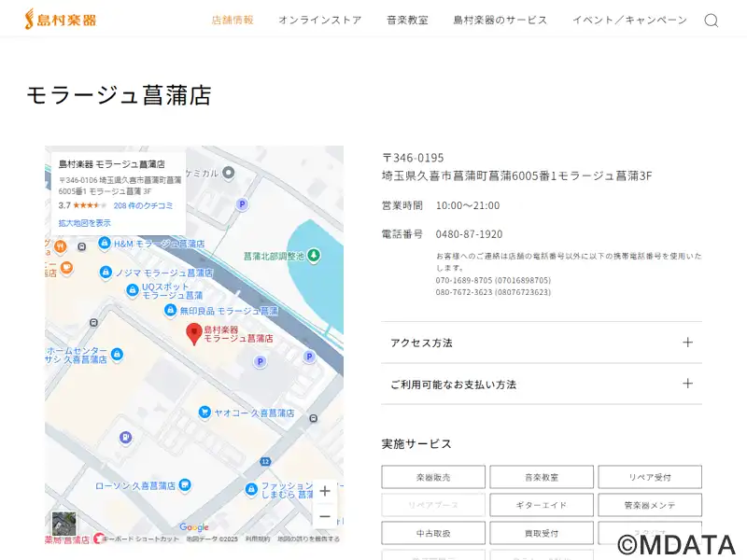Image resolution: width=747 pixels, height=560 pixels.
Task: Click the 管楽器メンテ service button
Action: coord(650,505)
